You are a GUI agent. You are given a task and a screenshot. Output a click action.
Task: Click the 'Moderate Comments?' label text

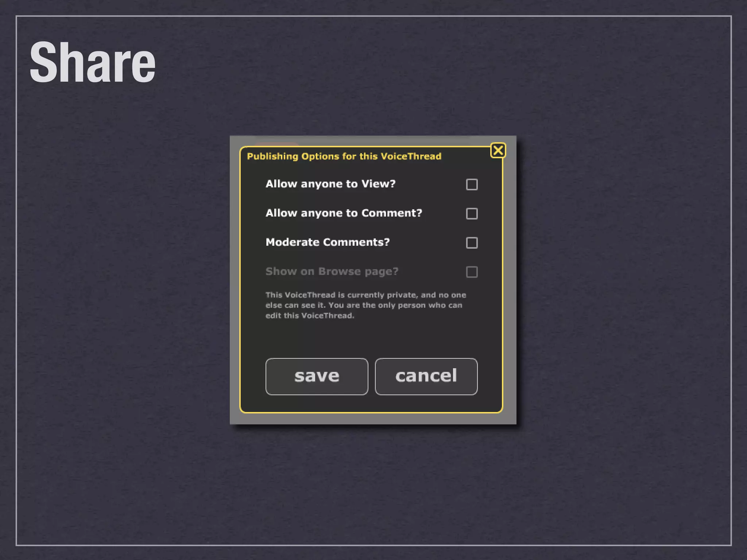tap(327, 242)
